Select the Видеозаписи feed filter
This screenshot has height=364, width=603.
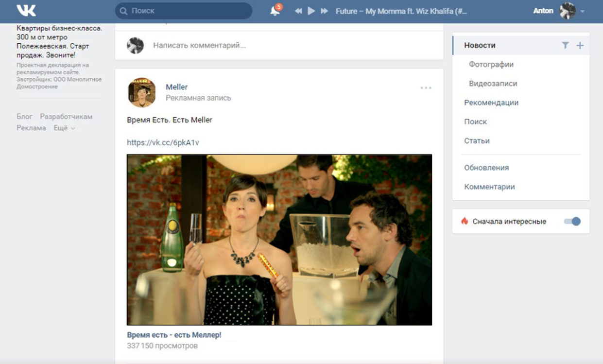[x=493, y=84]
